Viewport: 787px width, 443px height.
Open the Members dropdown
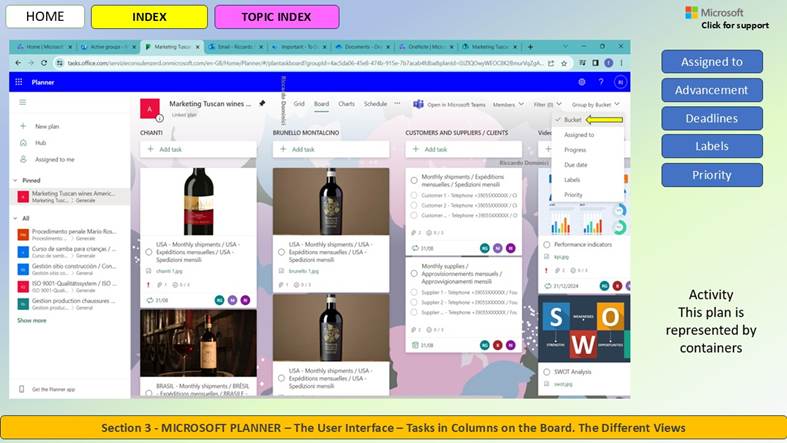click(508, 104)
